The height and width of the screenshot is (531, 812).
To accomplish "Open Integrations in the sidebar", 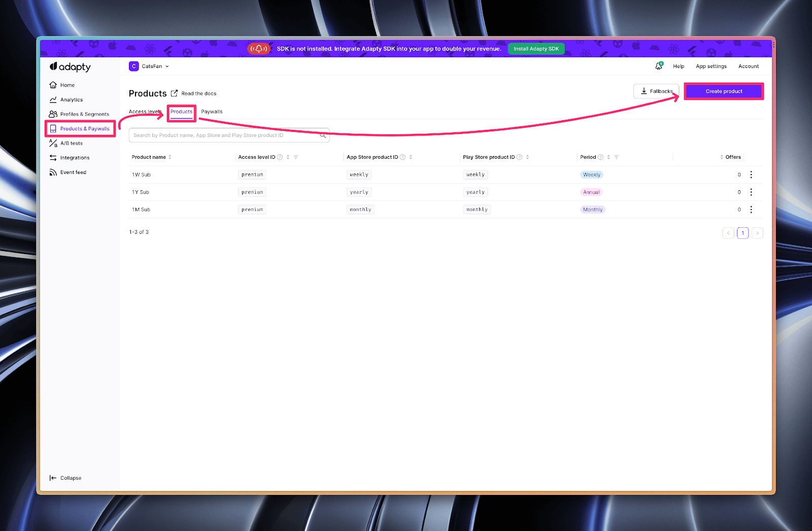I will pyautogui.click(x=75, y=158).
